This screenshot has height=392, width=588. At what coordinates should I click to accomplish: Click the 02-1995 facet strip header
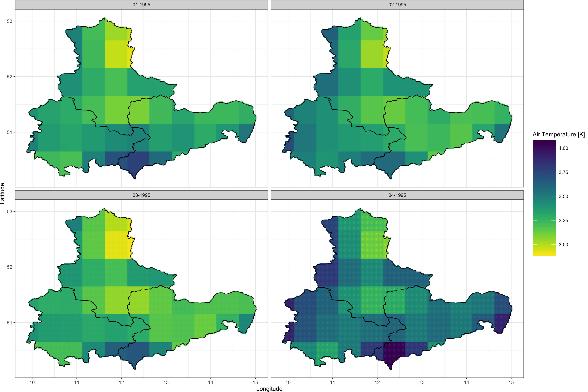click(x=397, y=5)
